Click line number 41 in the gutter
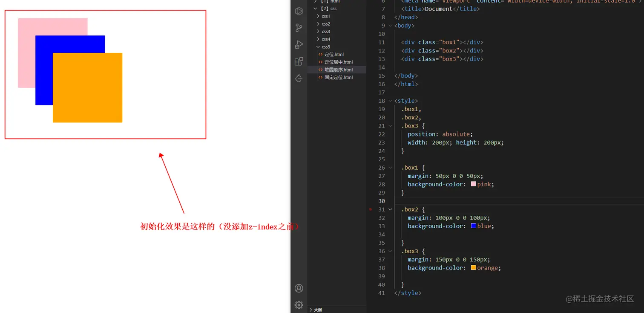This screenshot has height=313, width=644. [382, 293]
